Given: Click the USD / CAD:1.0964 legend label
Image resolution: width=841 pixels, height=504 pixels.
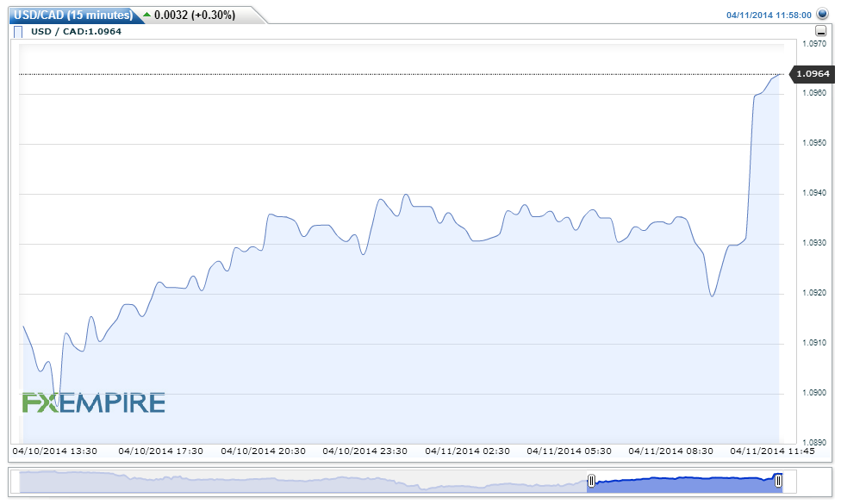Looking at the screenshot, I should (76, 32).
